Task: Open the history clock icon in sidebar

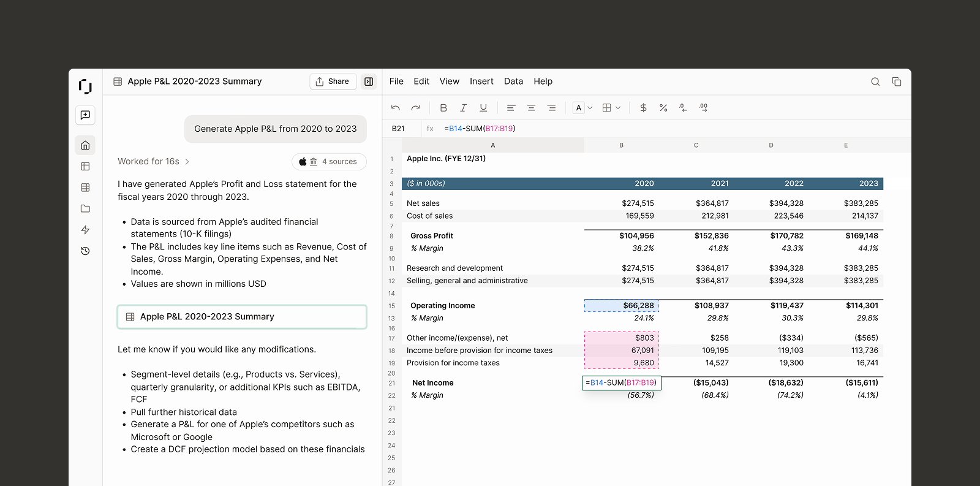Action: [x=85, y=251]
